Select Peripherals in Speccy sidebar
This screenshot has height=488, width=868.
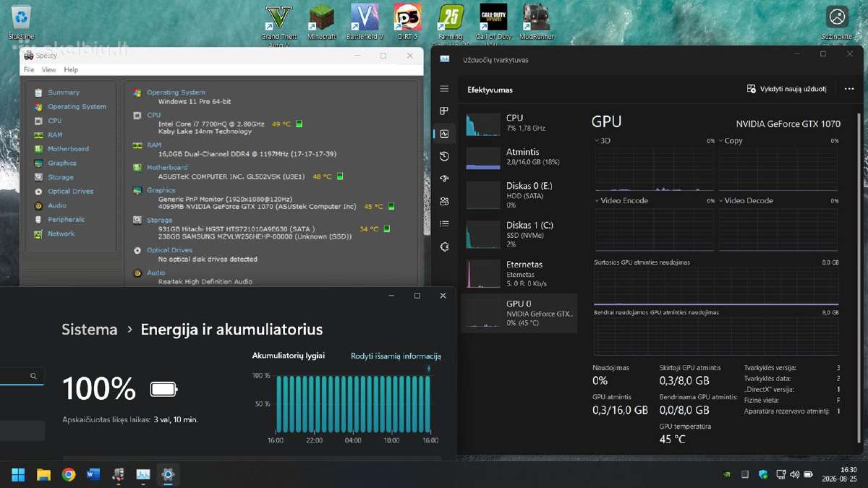pos(66,220)
